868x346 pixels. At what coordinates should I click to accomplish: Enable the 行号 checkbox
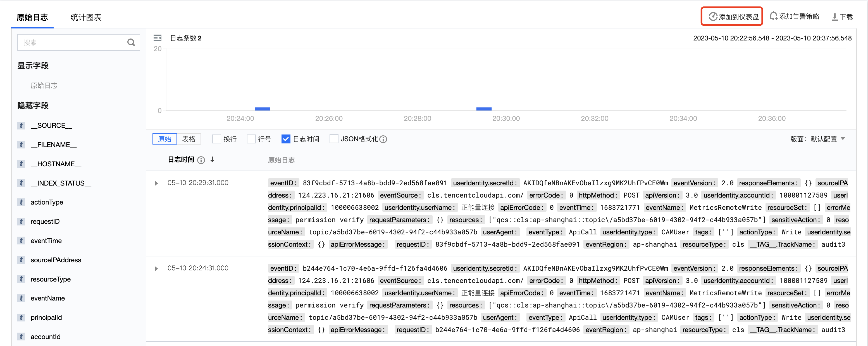251,139
